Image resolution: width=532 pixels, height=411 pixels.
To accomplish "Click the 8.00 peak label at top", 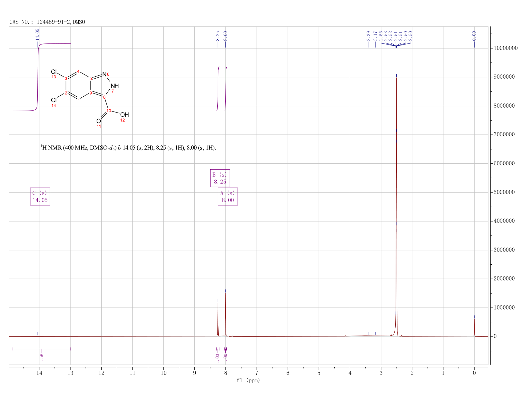I will (225, 36).
